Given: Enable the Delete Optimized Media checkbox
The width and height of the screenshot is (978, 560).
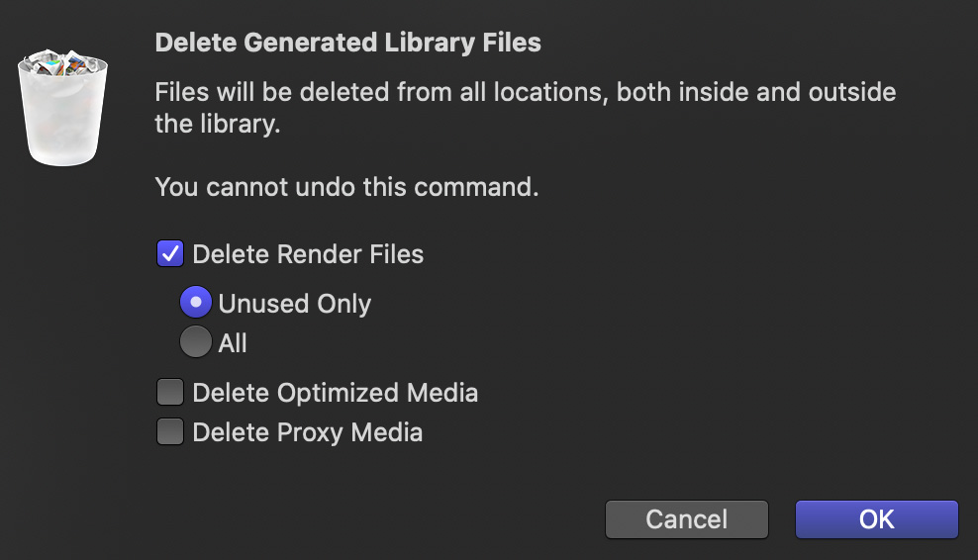Looking at the screenshot, I should coord(169,392).
